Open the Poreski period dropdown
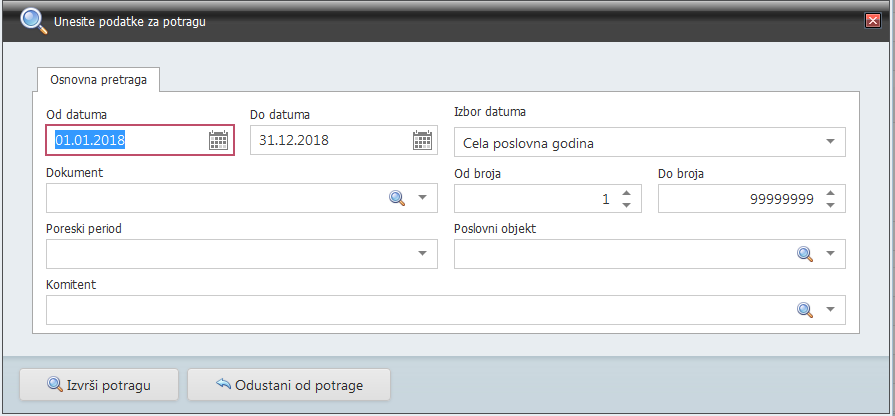895x416 pixels. [422, 254]
